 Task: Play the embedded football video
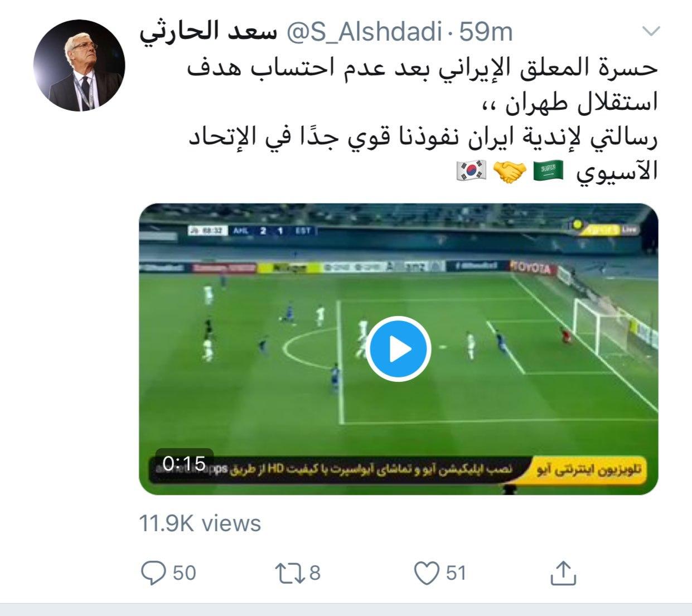click(398, 349)
